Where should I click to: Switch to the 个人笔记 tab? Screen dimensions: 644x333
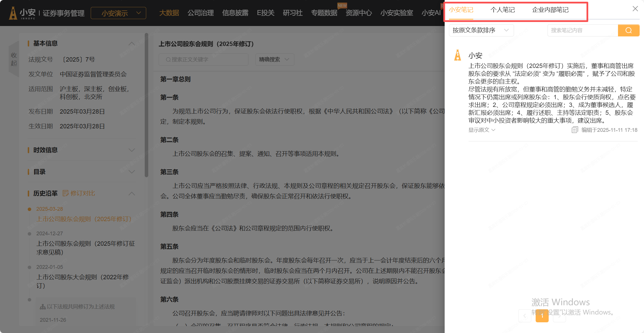(x=502, y=10)
